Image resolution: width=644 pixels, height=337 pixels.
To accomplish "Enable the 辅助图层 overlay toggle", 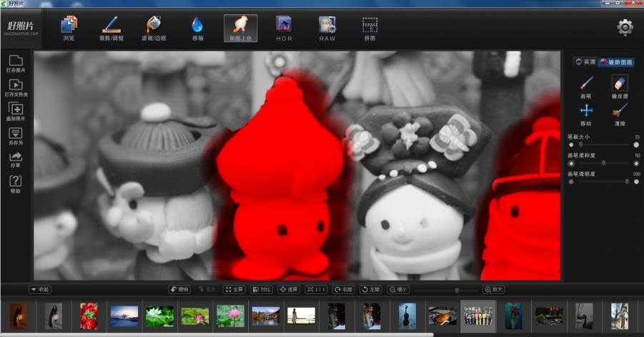I will click(x=615, y=62).
